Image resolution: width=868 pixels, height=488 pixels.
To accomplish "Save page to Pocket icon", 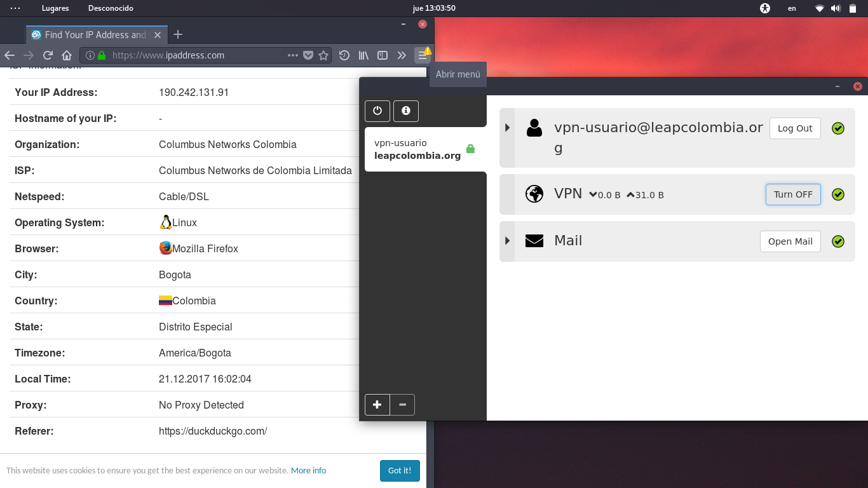I will 308,55.
